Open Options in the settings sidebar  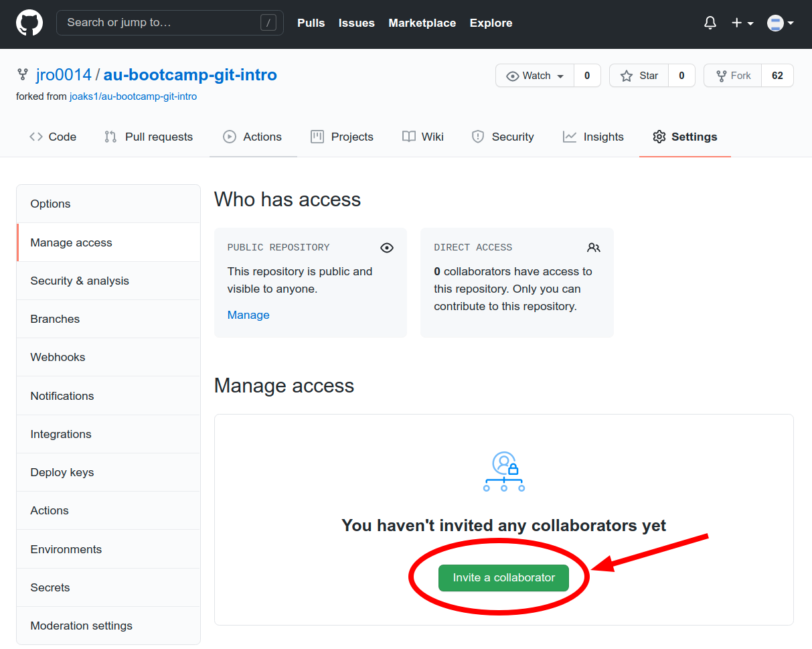tap(108, 204)
